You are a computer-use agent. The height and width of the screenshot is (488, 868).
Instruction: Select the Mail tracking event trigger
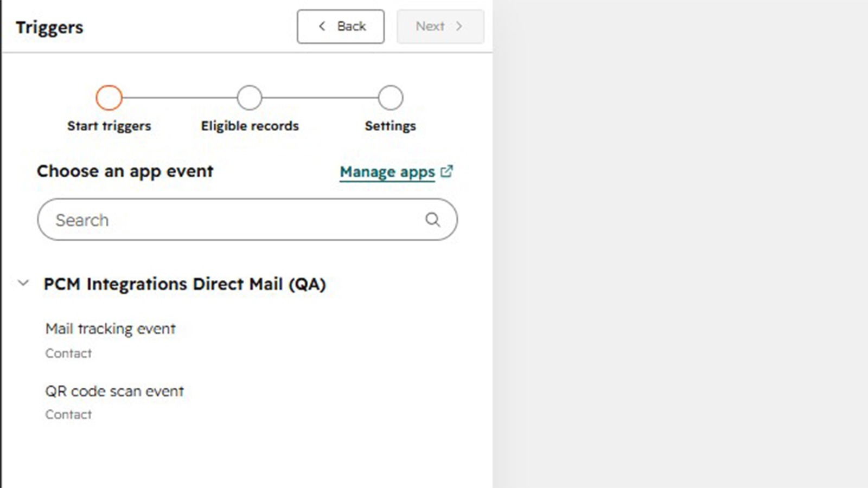(x=111, y=329)
